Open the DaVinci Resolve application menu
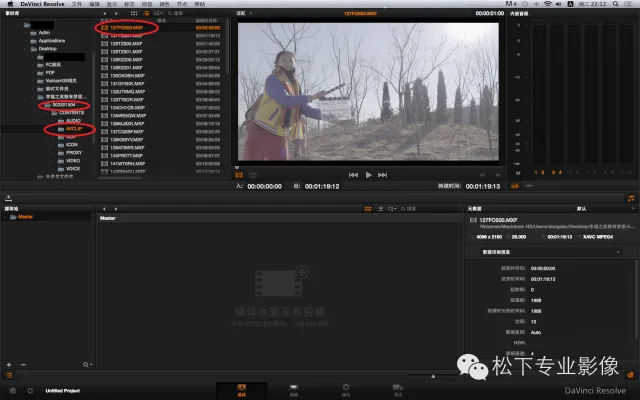640x400 pixels. point(42,4)
